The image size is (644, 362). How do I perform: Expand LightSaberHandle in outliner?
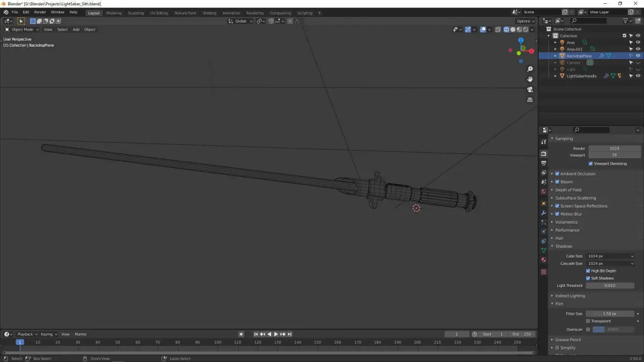(x=555, y=76)
